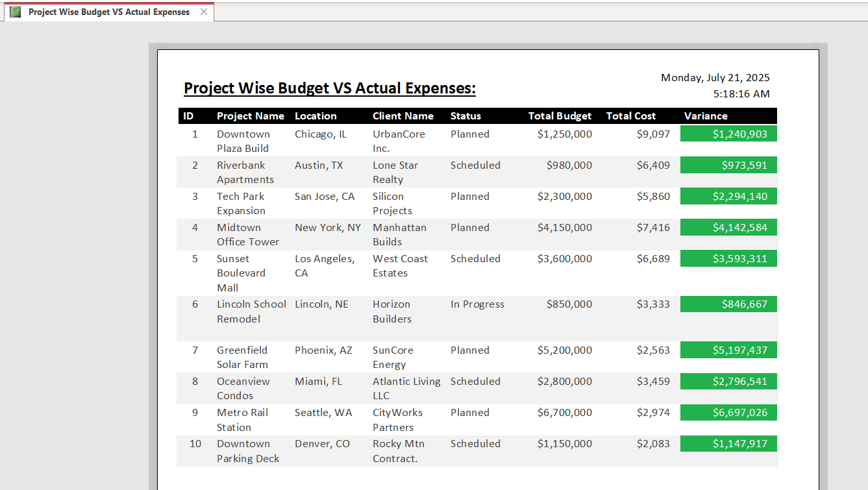Select Metro Rail Station project name
868x490 pixels.
pyautogui.click(x=242, y=420)
